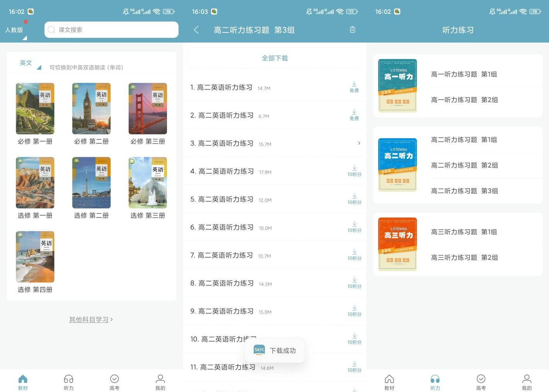Open 选修 第三册 textbook cover
The height and width of the screenshot is (392, 549).
[x=148, y=183]
